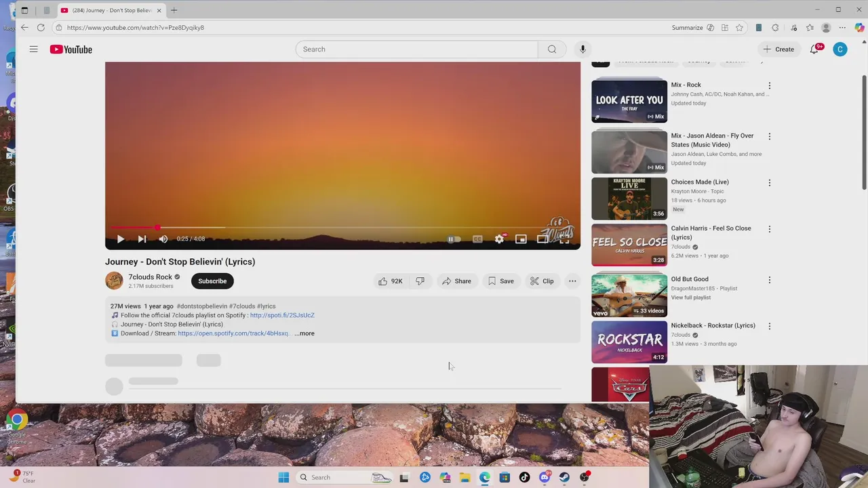Toggle the autoplay switch in the player
This screenshot has height=488, width=868.
pyautogui.click(x=454, y=239)
